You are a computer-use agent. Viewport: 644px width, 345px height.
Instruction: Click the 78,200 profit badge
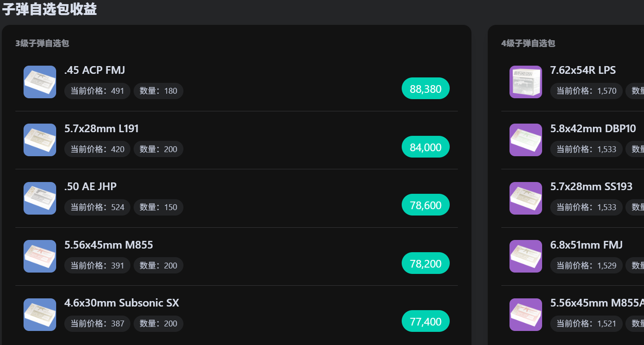tap(425, 264)
